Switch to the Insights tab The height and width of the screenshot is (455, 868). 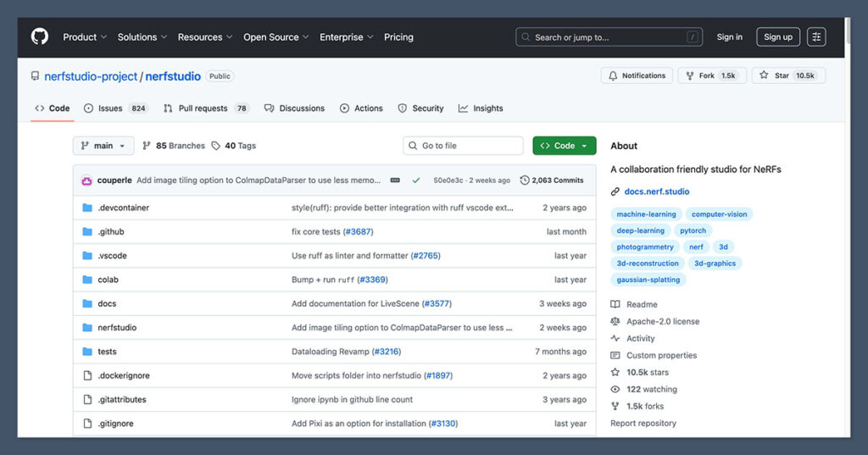coord(481,108)
